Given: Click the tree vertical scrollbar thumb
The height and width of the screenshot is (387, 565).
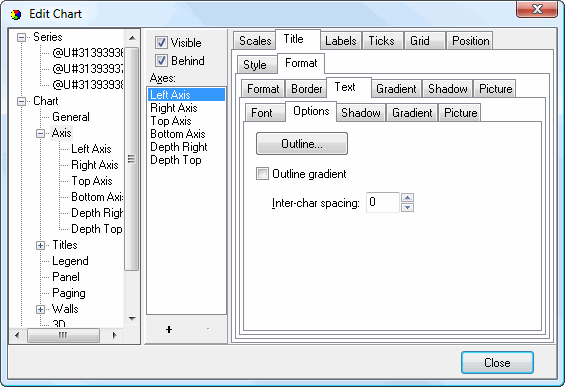Looking at the screenshot, I should click(x=132, y=159).
